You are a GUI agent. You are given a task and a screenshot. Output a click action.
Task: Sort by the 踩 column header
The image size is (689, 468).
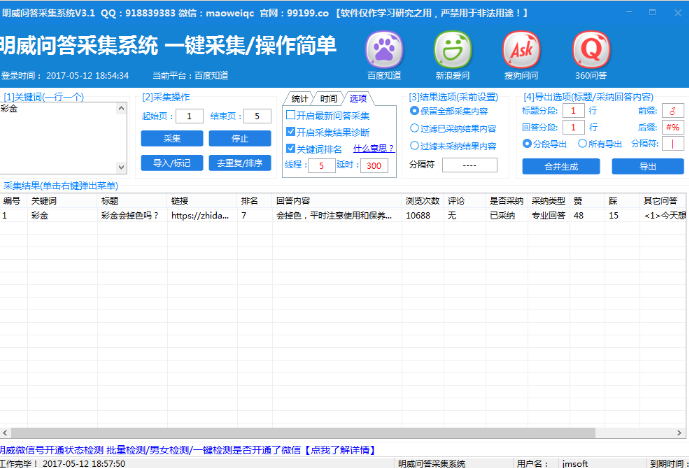(622, 201)
